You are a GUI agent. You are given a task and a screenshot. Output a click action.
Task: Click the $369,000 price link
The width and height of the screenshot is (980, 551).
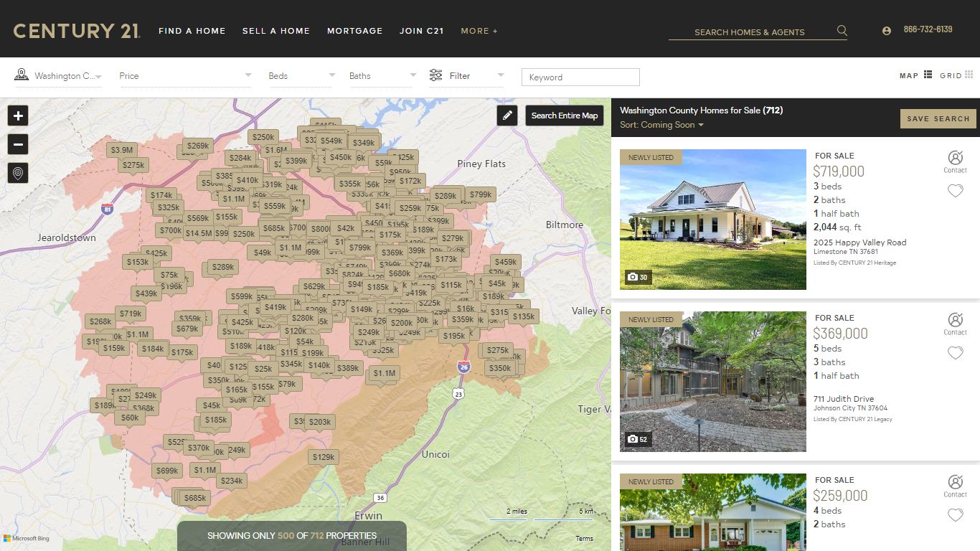840,334
